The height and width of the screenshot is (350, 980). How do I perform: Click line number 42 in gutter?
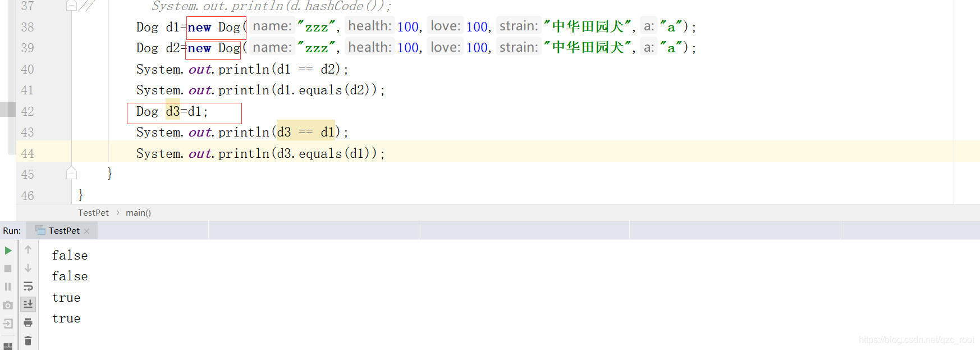pyautogui.click(x=28, y=111)
